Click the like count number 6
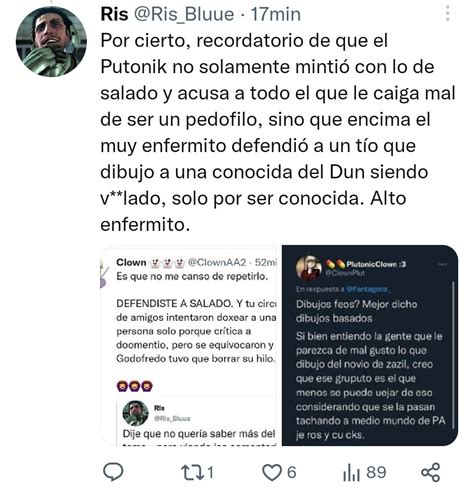This screenshot has width=474, height=493. [291, 472]
